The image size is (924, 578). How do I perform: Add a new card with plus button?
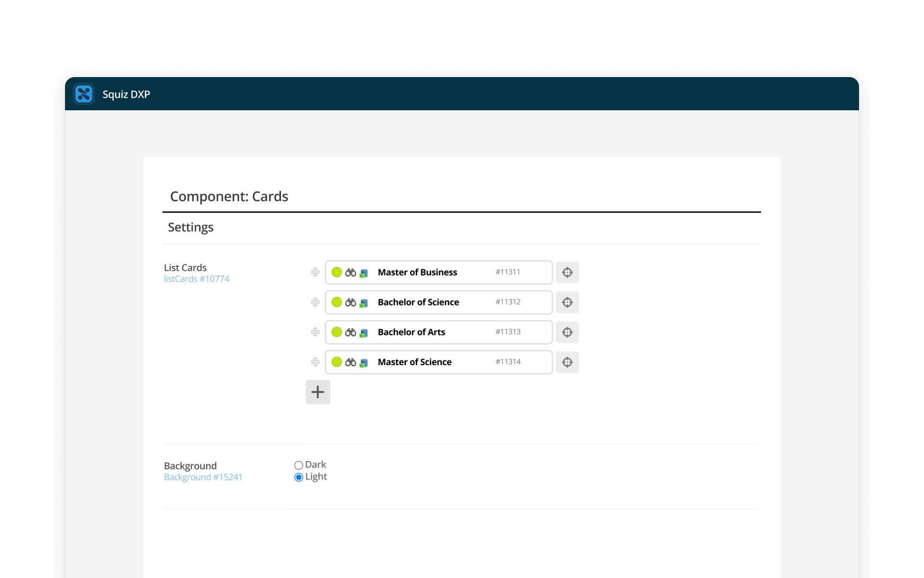tap(318, 392)
